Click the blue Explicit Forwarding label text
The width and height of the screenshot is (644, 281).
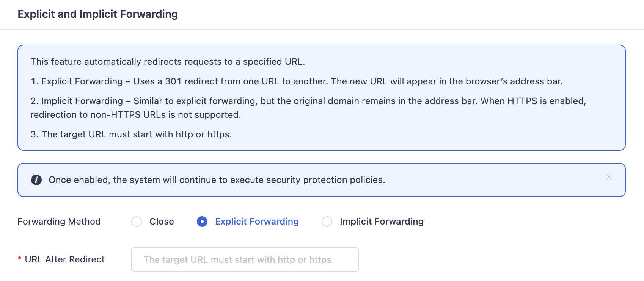click(x=257, y=222)
